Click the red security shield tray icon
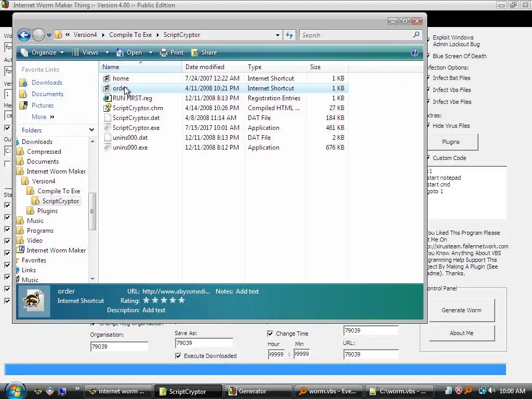The width and height of the screenshot is (532, 399). (458, 391)
